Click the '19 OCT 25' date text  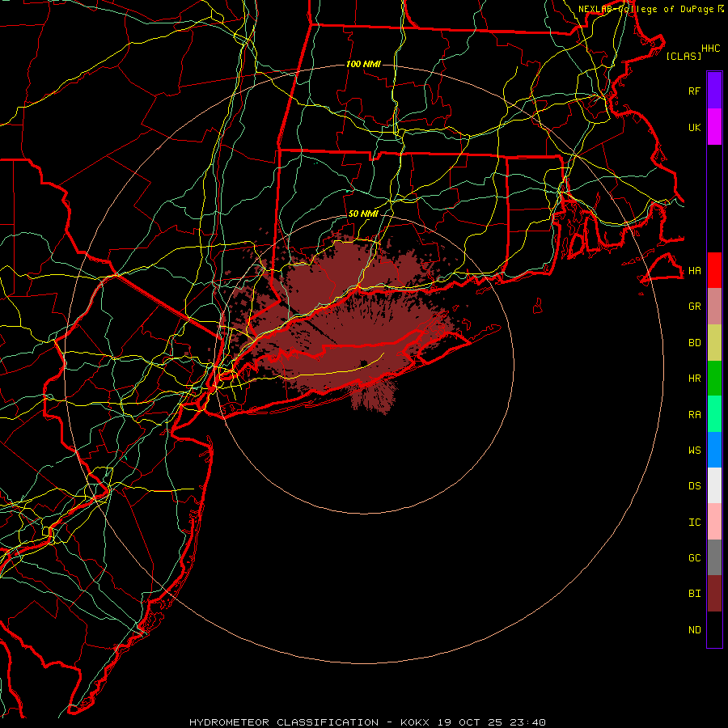469,722
